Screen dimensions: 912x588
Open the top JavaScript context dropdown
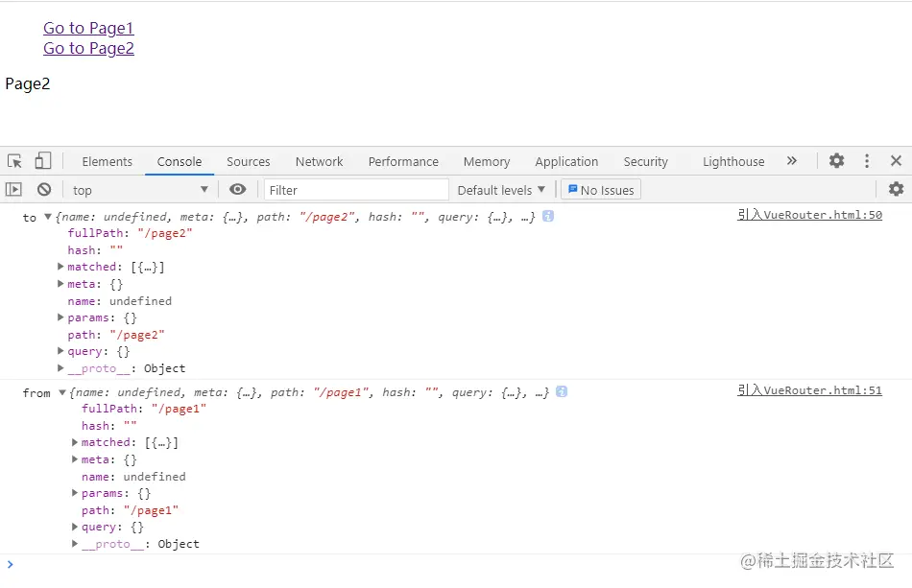(139, 190)
